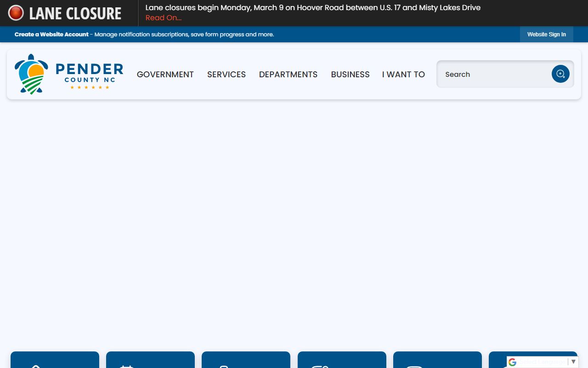Image resolution: width=588 pixels, height=368 pixels.
Task: Click the Google G translate icon
Action: coord(512,362)
